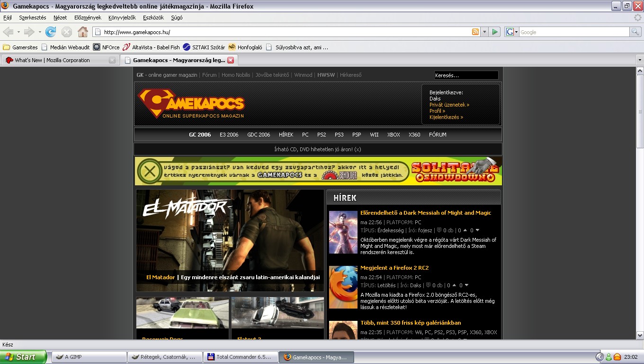The width and height of the screenshot is (644, 364).
Task: Click the Firefox logo news thumbnail
Action: (343, 287)
